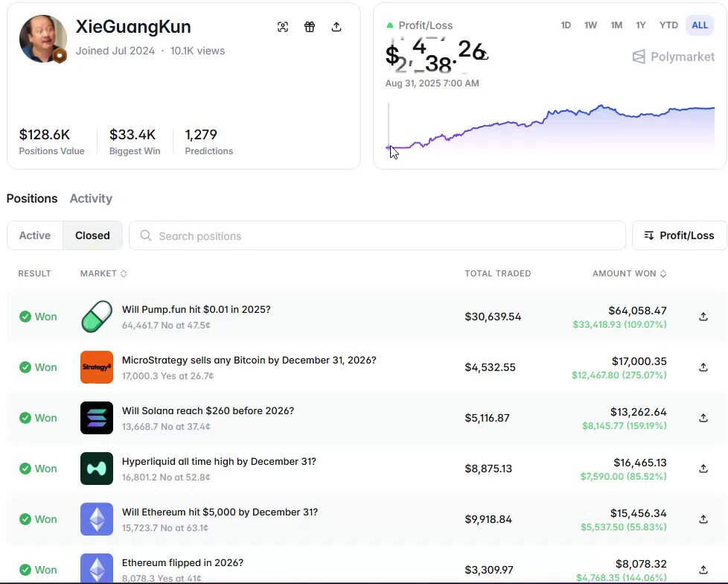Select the YTD time range
This screenshot has height=584, width=728.
pos(668,25)
